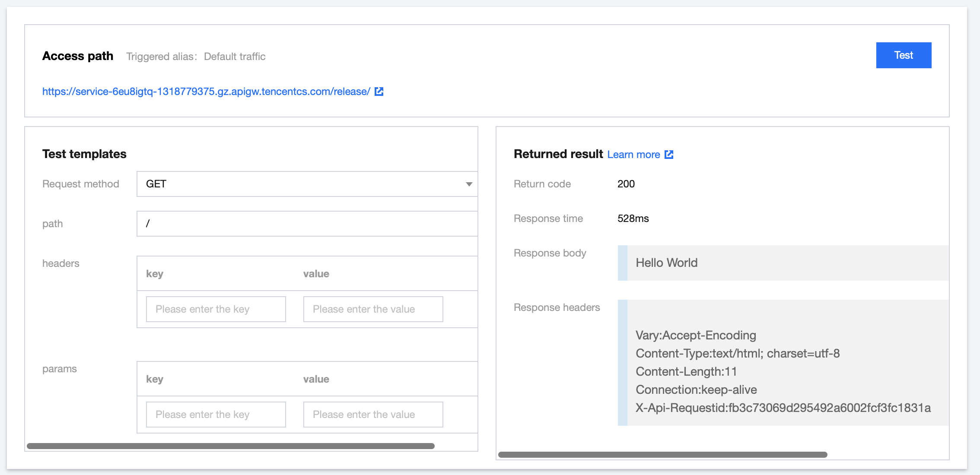The image size is (980, 475).
Task: Focus the headers value input field
Action: click(373, 309)
